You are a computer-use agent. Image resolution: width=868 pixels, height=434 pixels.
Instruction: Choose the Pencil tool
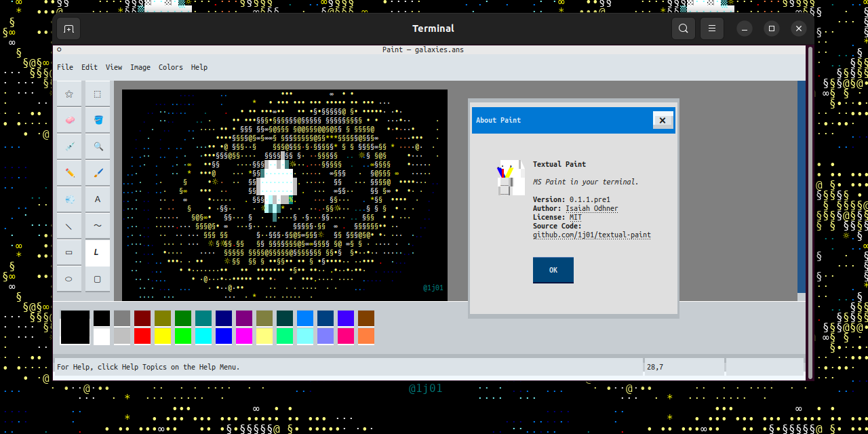pos(69,173)
